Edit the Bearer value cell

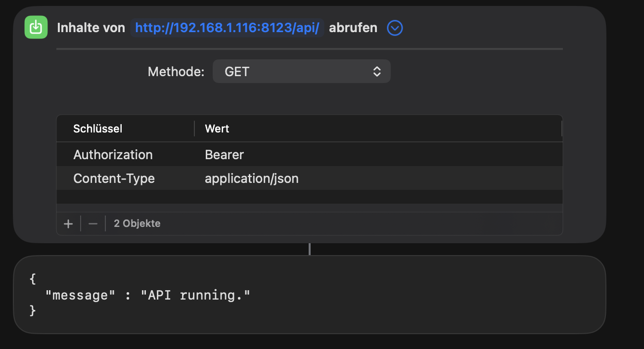tap(225, 155)
